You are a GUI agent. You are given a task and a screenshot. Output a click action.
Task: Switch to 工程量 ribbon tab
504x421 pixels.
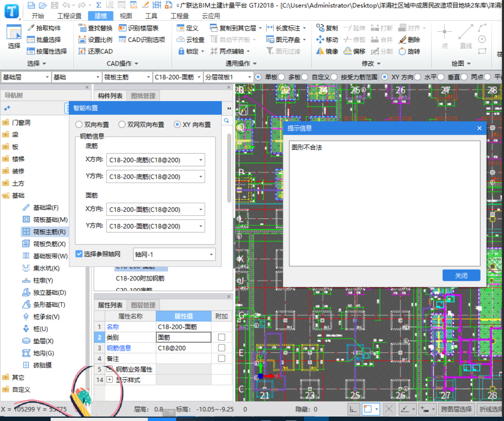[180, 16]
